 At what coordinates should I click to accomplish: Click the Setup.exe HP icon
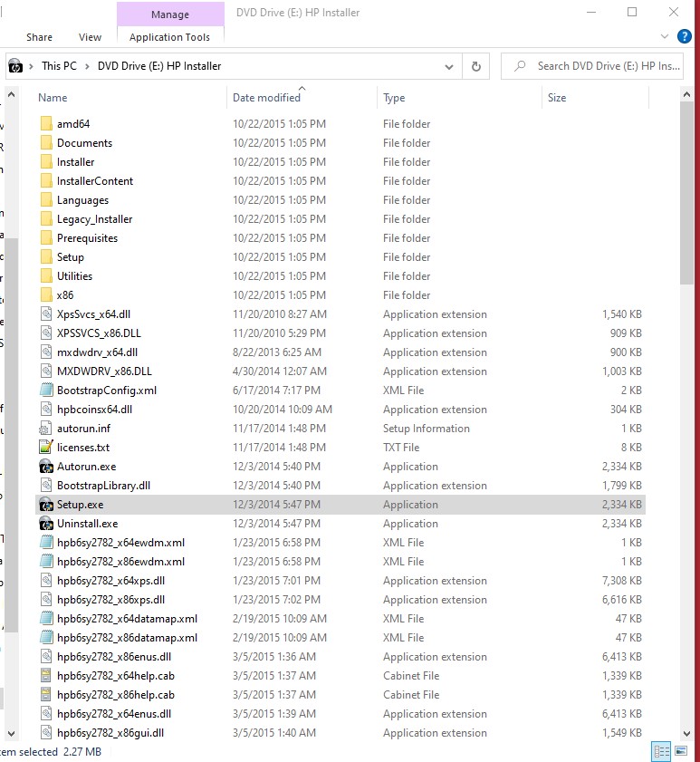46,505
